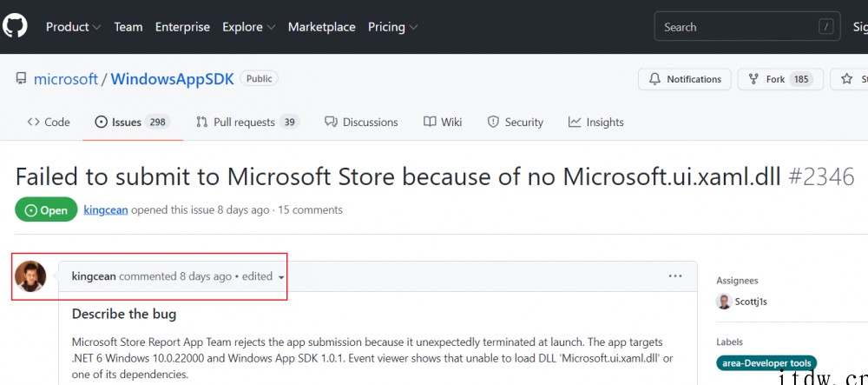Open kingcean author name in comment header

point(94,275)
